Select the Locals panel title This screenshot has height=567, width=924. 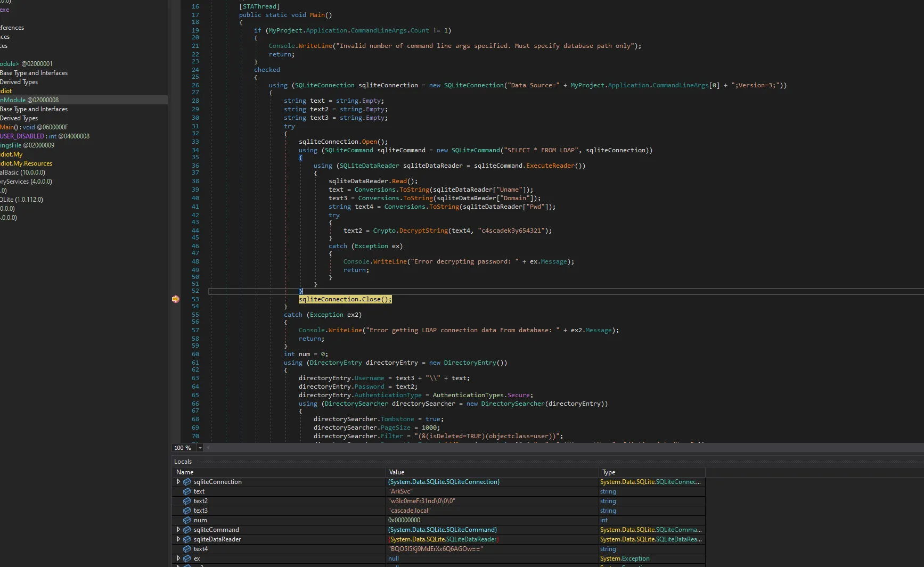click(x=183, y=462)
